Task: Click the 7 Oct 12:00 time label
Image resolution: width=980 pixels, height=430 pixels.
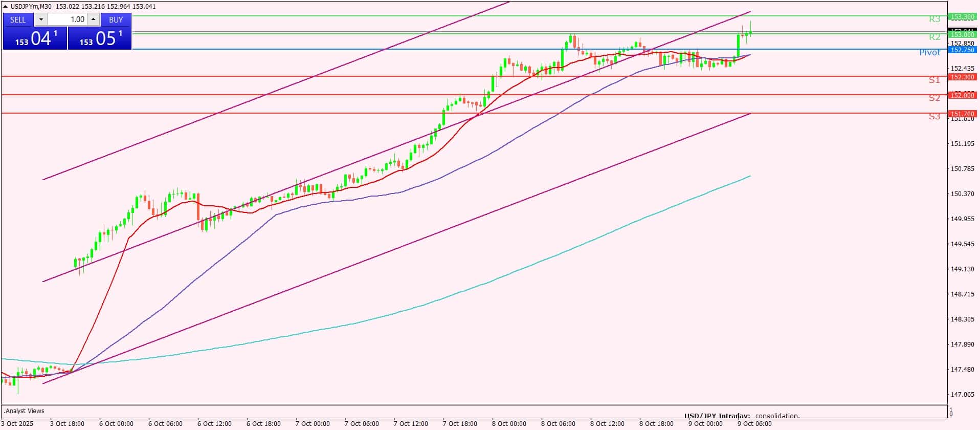Action: pyautogui.click(x=411, y=423)
